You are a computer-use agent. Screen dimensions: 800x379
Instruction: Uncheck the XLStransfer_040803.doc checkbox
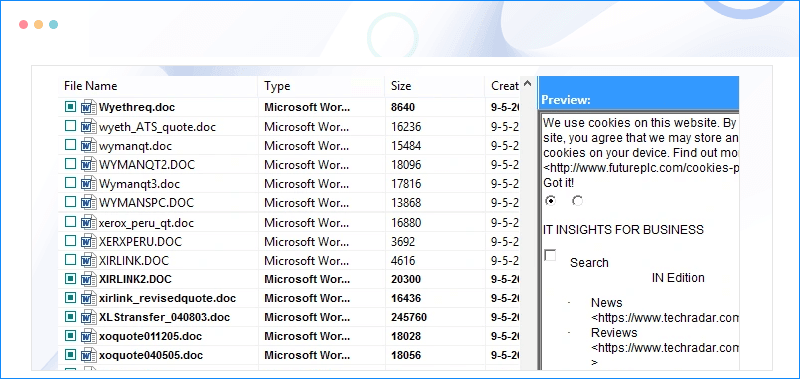(x=70, y=317)
